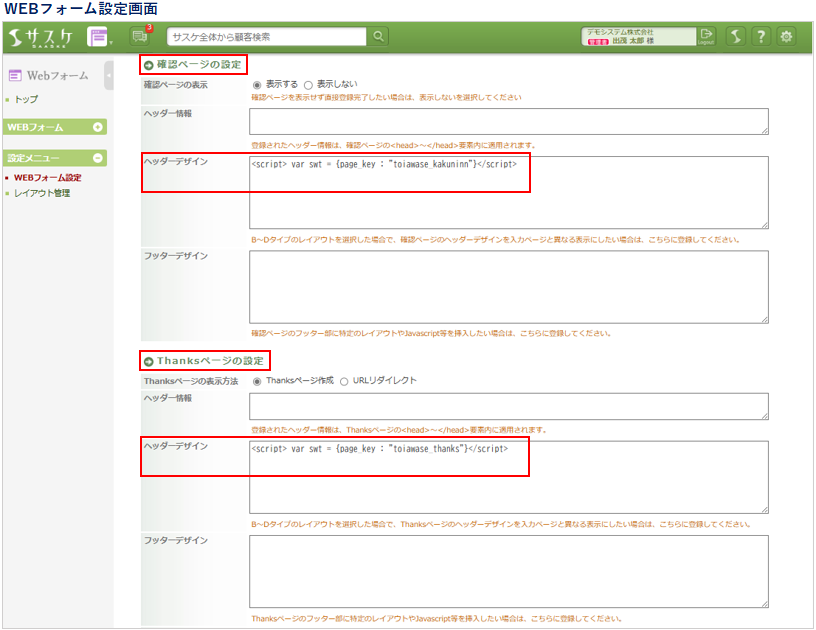
Task: Open the module icon dropdown arrow
Action: click(111, 43)
